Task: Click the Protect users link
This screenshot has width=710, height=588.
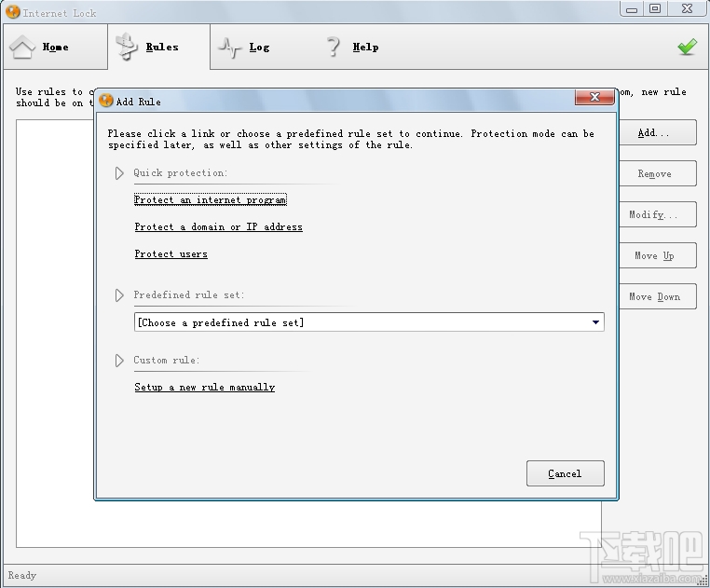Action: pos(171,254)
